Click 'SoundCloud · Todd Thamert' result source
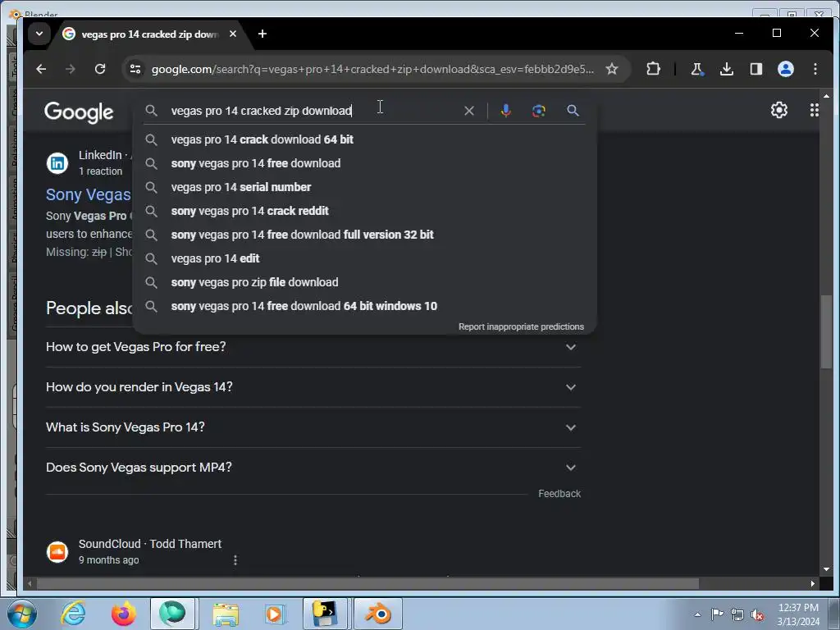 pos(150,545)
